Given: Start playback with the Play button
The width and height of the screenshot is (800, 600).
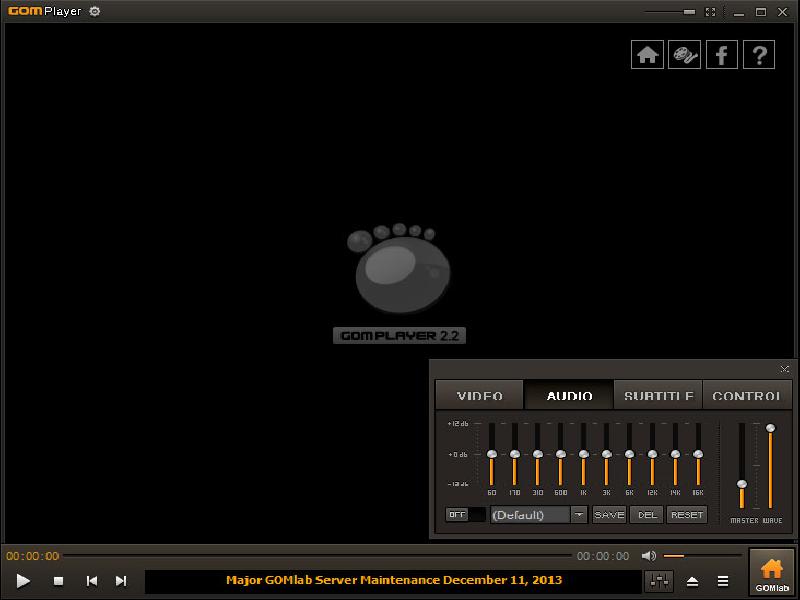Looking at the screenshot, I should click(23, 581).
